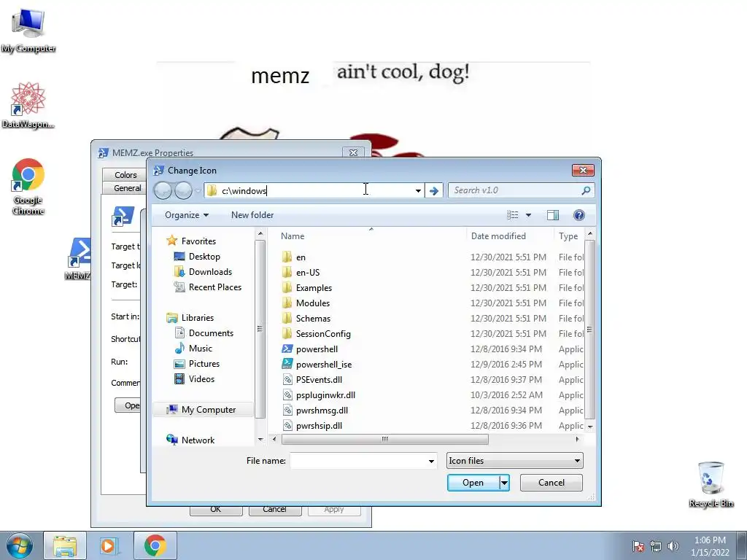Open My Computer desktop icon
The width and height of the screenshot is (747, 560).
pyautogui.click(x=28, y=31)
